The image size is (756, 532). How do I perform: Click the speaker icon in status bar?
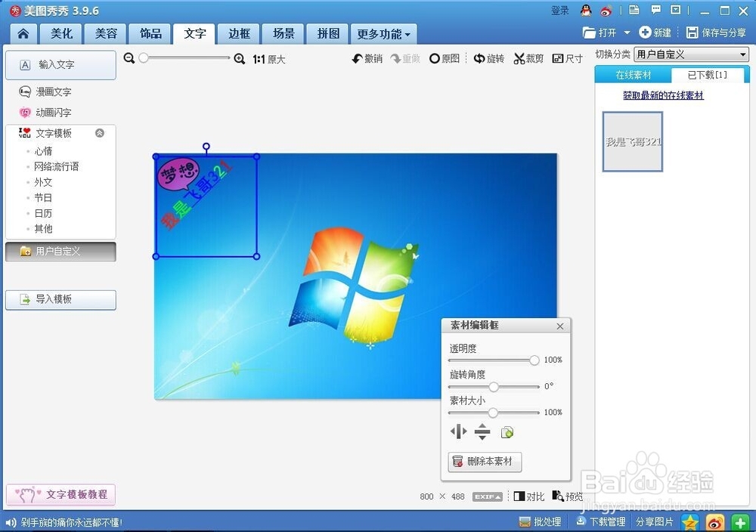pos(11,522)
